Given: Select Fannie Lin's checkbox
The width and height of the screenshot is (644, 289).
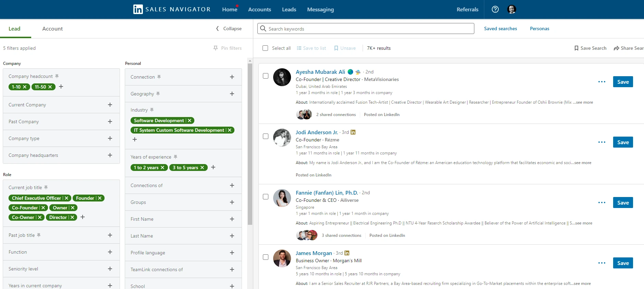Looking at the screenshot, I should [x=266, y=197].
